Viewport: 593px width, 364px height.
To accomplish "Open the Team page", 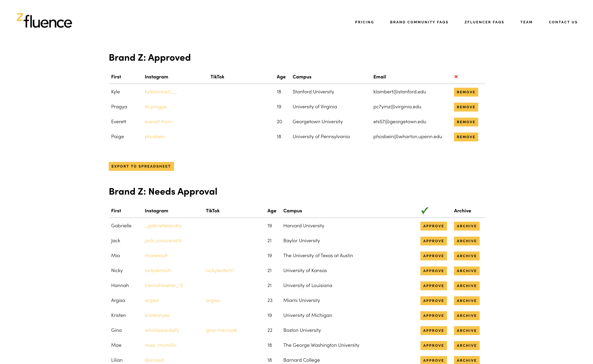I will click(x=526, y=22).
